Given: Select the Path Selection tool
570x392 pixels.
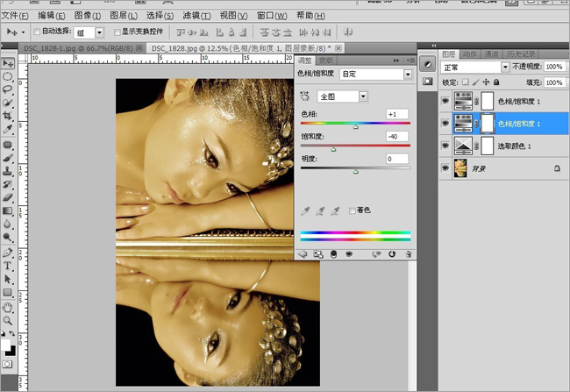Looking at the screenshot, I should click(8, 279).
